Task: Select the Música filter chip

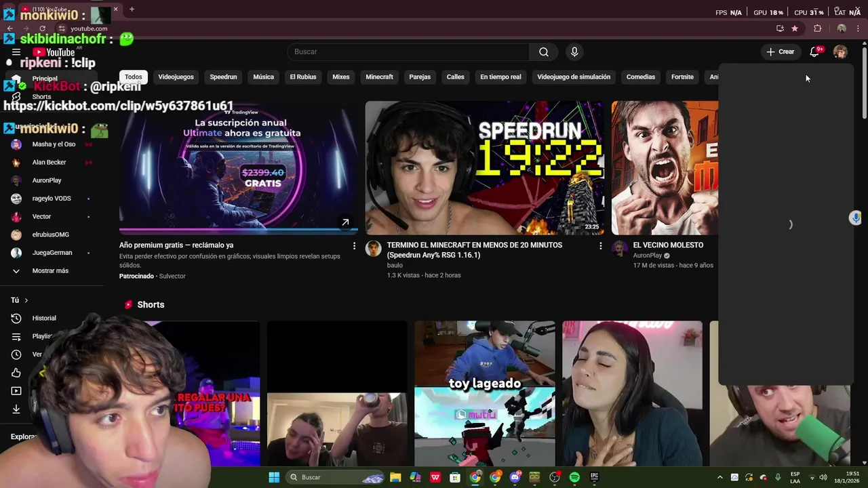Action: (263, 77)
